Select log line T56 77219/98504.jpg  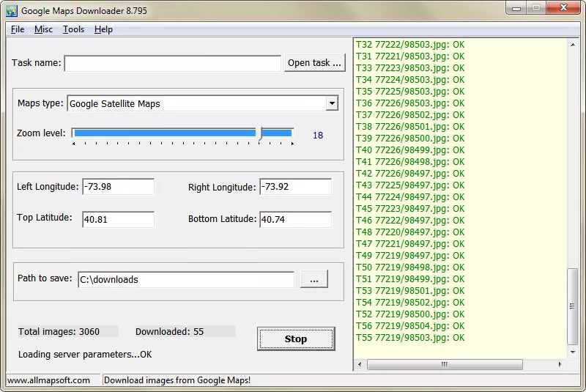pyautogui.click(x=410, y=326)
